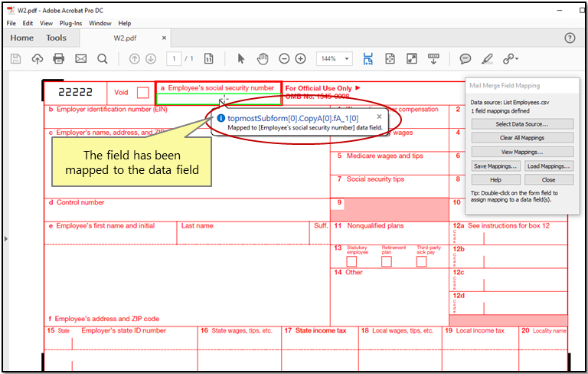Check the Void checkbox on form
588x374 pixels.
[x=142, y=93]
